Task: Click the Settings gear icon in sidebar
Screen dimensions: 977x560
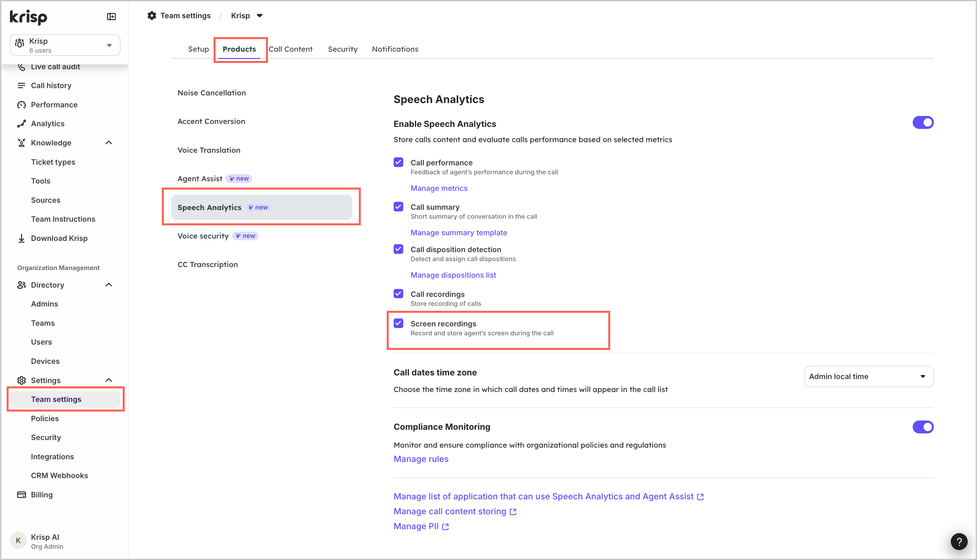Action: (x=22, y=380)
